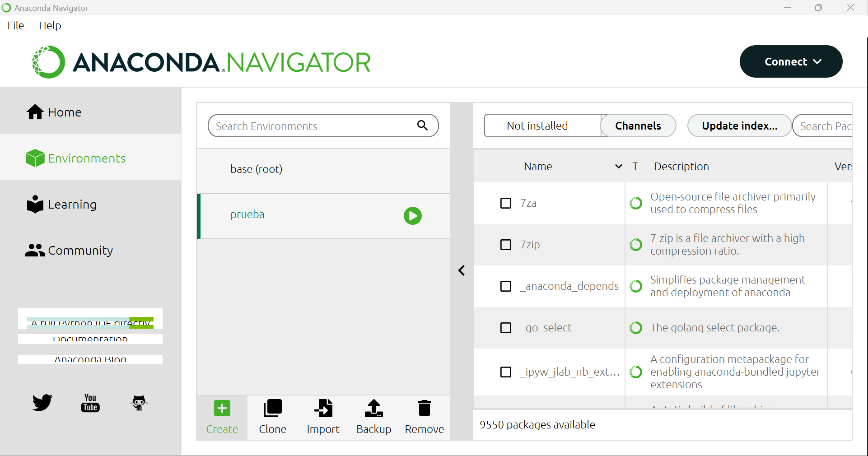Check the 7za package checkbox
This screenshot has height=456, width=868.
click(x=506, y=203)
